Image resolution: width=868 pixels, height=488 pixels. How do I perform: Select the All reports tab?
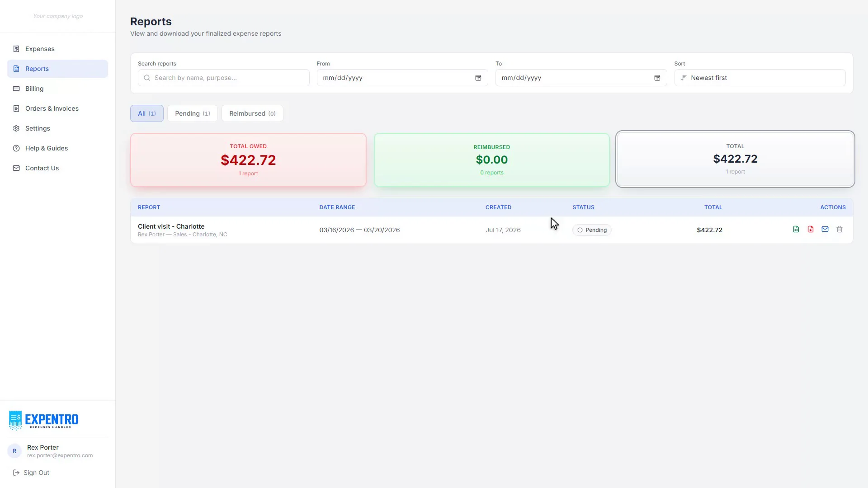(x=147, y=113)
